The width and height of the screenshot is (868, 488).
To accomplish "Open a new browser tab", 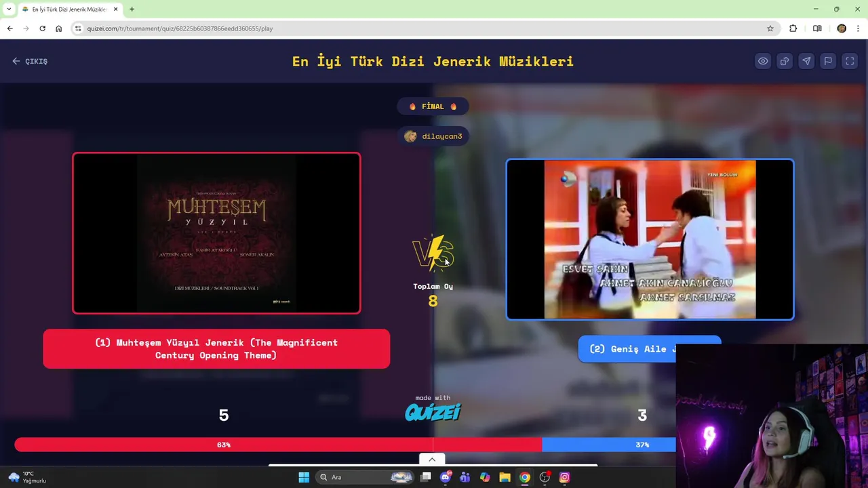I will pos(132,9).
